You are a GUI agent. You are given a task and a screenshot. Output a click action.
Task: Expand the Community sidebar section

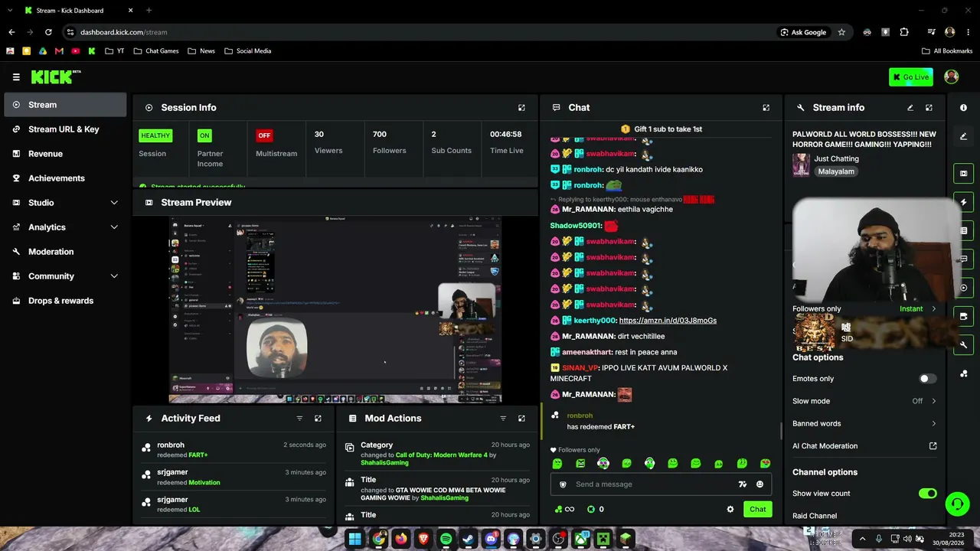click(x=114, y=276)
